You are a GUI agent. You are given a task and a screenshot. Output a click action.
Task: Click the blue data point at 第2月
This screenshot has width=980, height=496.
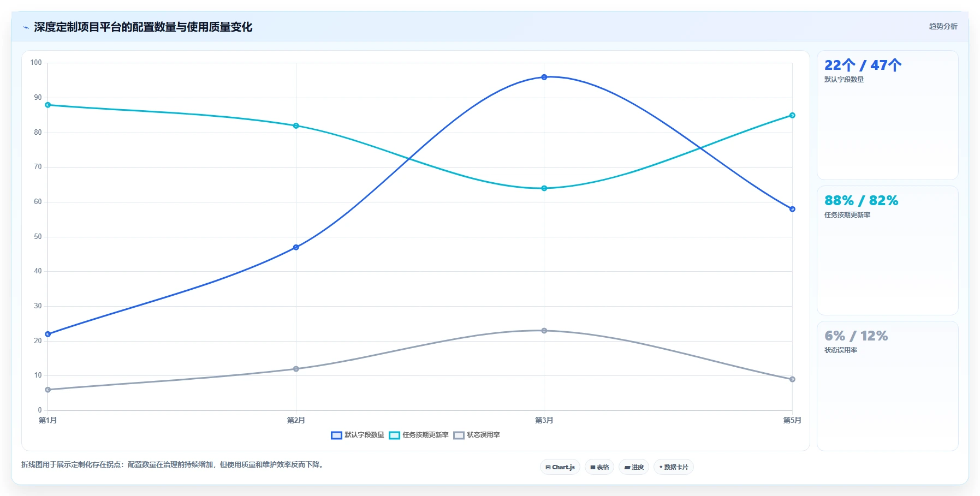tap(296, 247)
